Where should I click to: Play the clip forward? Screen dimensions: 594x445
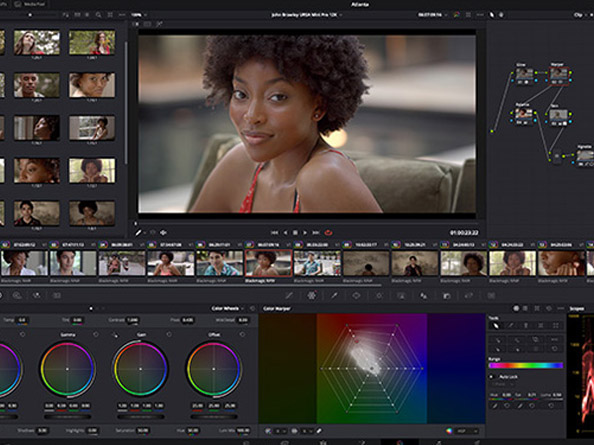(x=305, y=233)
